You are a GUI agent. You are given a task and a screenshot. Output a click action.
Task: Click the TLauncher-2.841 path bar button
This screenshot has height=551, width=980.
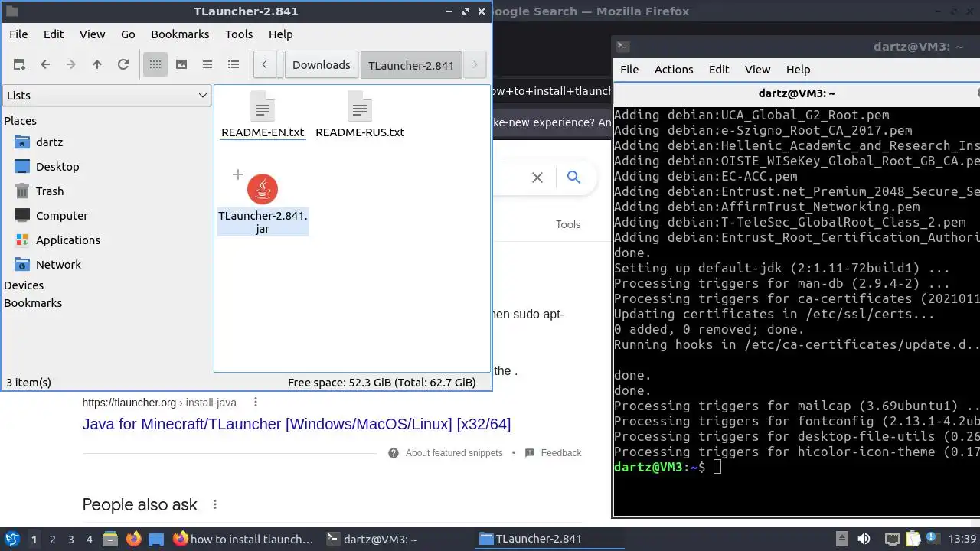[x=411, y=65]
